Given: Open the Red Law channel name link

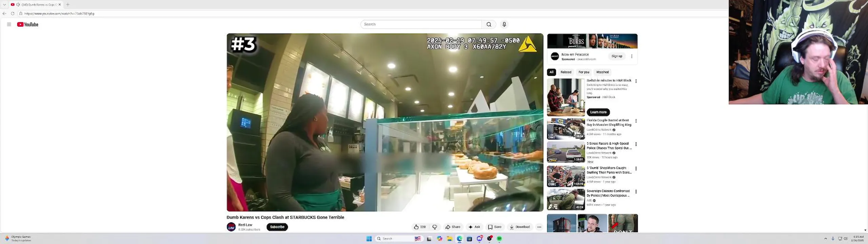Looking at the screenshot, I should tap(245, 225).
